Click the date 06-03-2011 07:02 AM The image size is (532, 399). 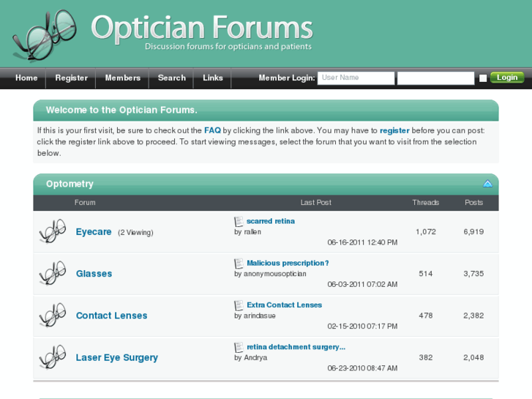362,284
